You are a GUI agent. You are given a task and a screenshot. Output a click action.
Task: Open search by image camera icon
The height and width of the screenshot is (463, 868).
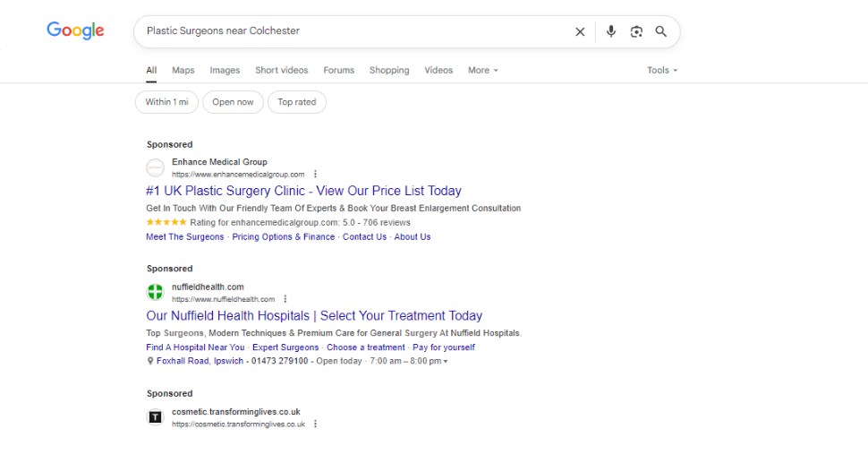click(636, 31)
